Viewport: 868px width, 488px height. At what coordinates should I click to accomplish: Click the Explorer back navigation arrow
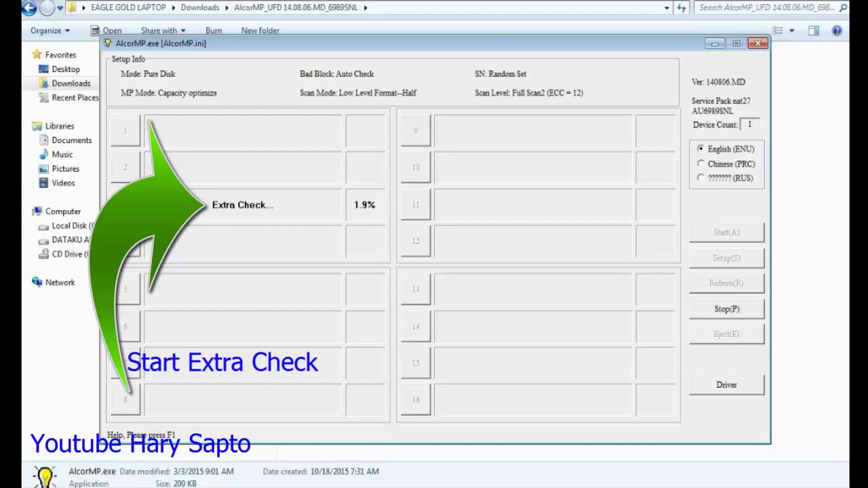(29, 8)
